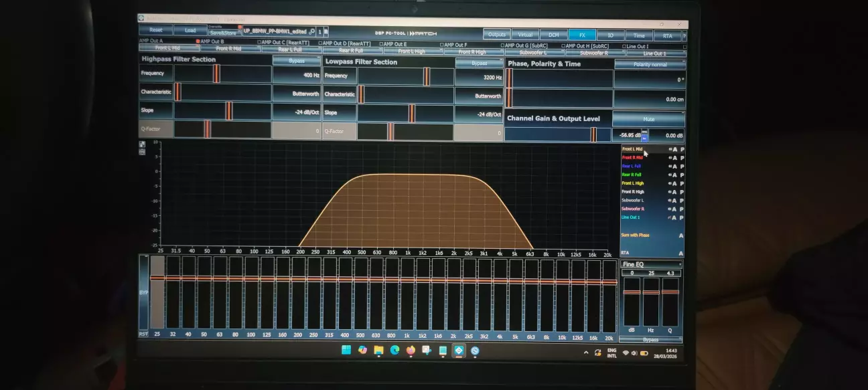Expand the Front L Mid channel dropdown
Image resolution: width=868 pixels, height=390 pixels.
[167, 48]
